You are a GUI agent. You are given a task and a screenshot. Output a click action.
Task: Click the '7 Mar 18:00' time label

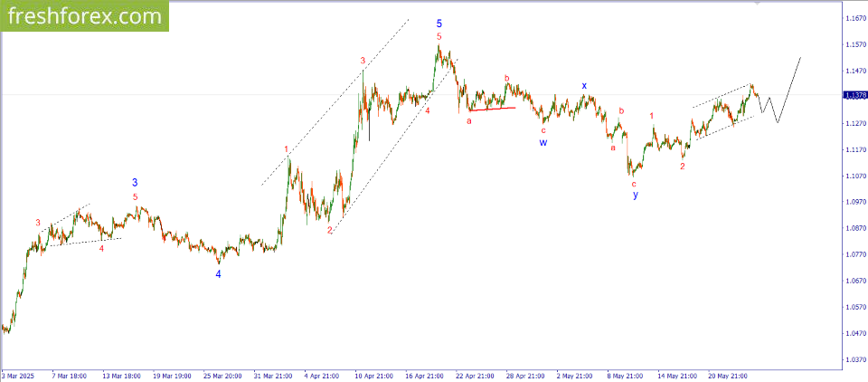70,376
